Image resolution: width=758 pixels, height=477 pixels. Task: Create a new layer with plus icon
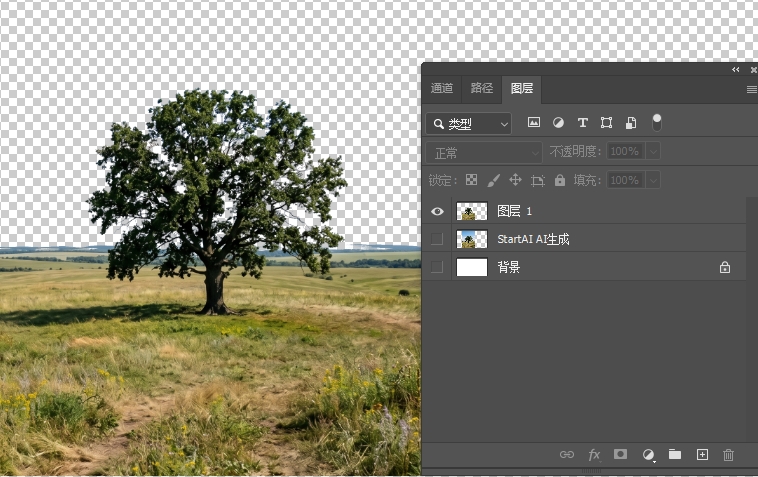tap(702, 454)
